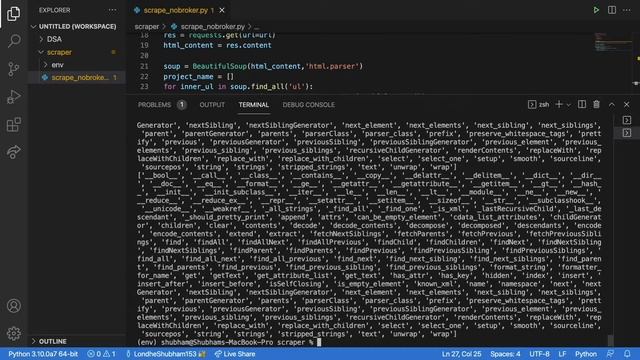Click line number 21 in the gutter
640x360 pixels.
[x=144, y=66]
